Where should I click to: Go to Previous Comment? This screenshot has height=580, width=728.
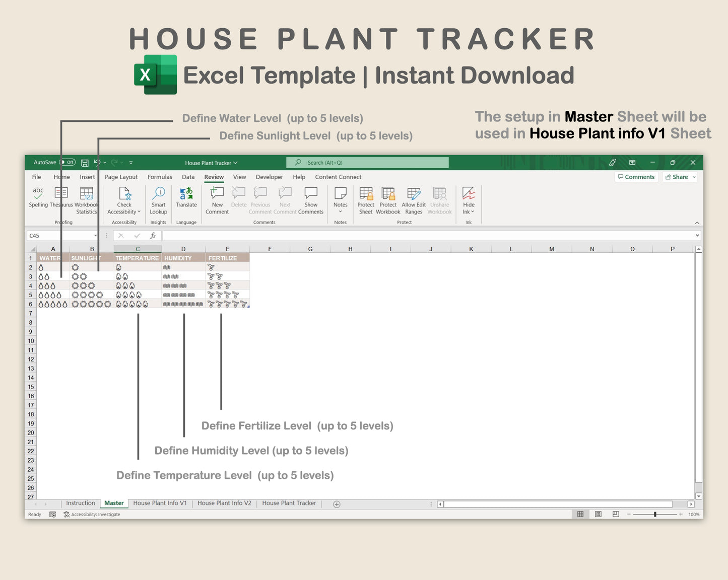pos(260,200)
